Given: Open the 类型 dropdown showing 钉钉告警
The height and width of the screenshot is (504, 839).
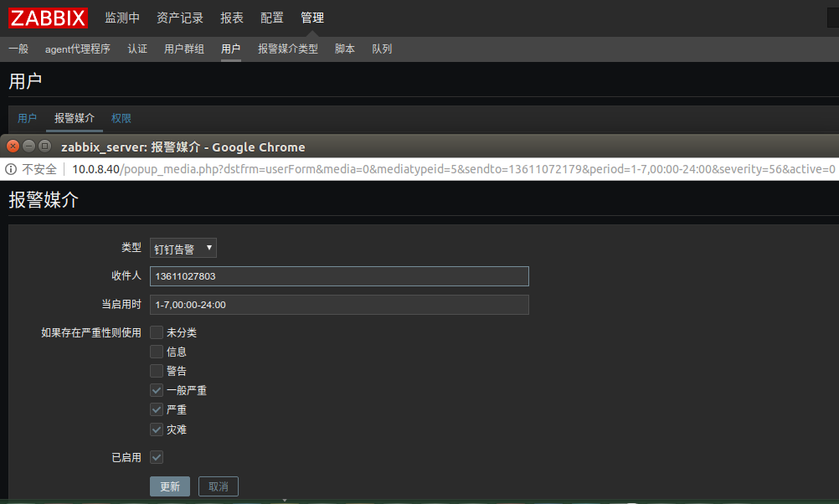Looking at the screenshot, I should (x=183, y=249).
